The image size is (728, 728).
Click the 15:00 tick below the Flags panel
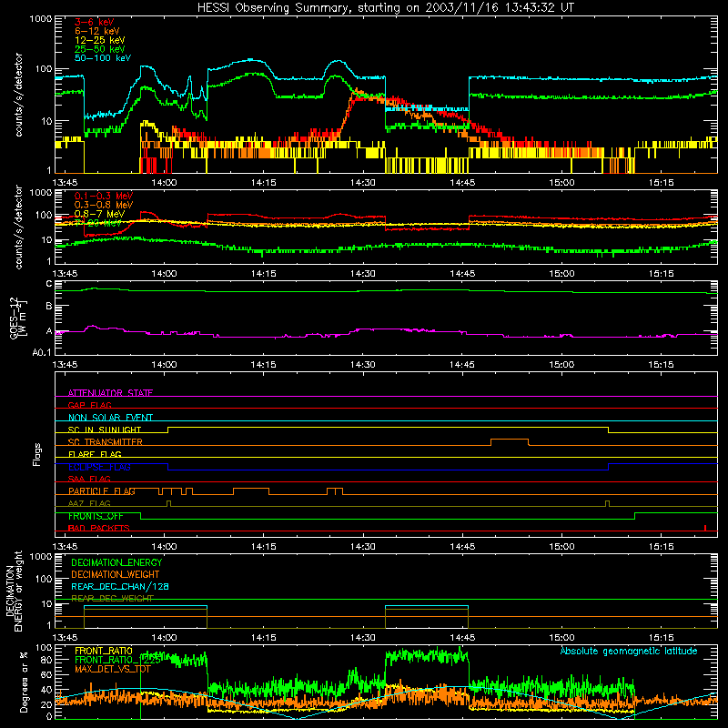click(561, 547)
